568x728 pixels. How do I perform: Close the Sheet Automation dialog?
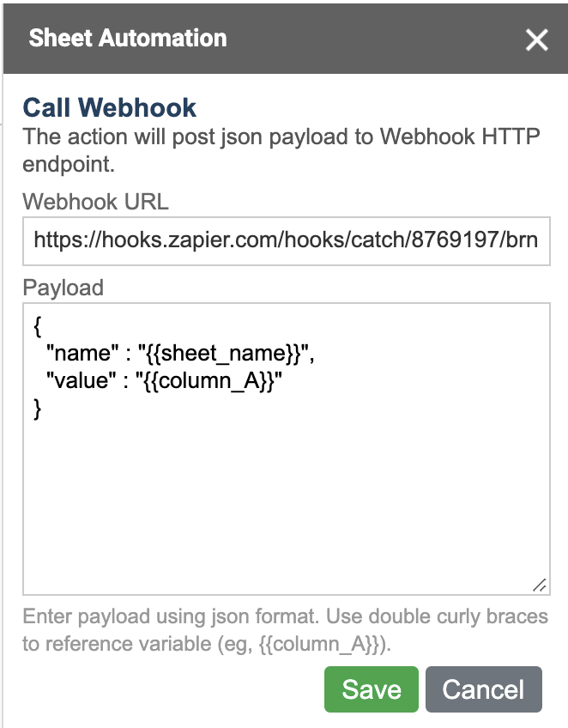[536, 39]
